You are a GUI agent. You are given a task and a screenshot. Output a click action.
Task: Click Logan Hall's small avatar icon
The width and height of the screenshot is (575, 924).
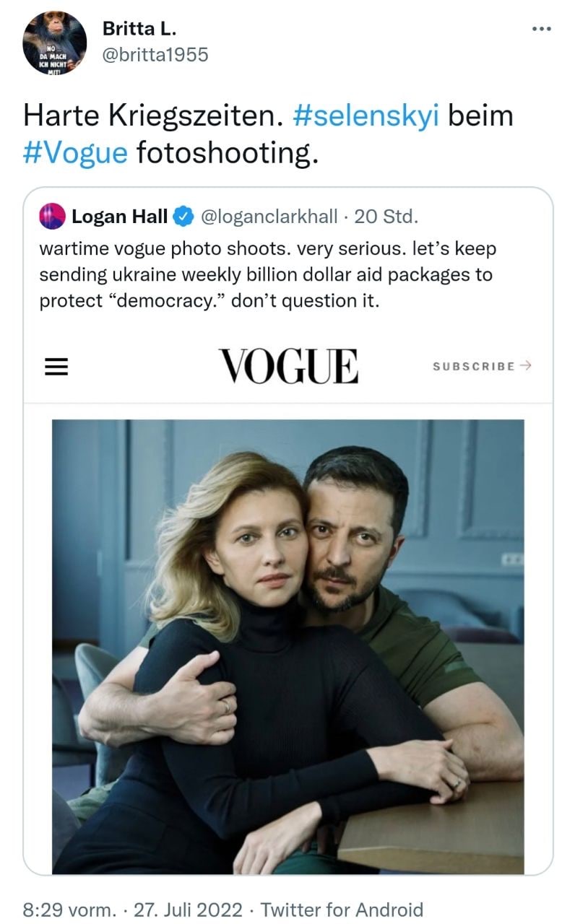pos(53,216)
